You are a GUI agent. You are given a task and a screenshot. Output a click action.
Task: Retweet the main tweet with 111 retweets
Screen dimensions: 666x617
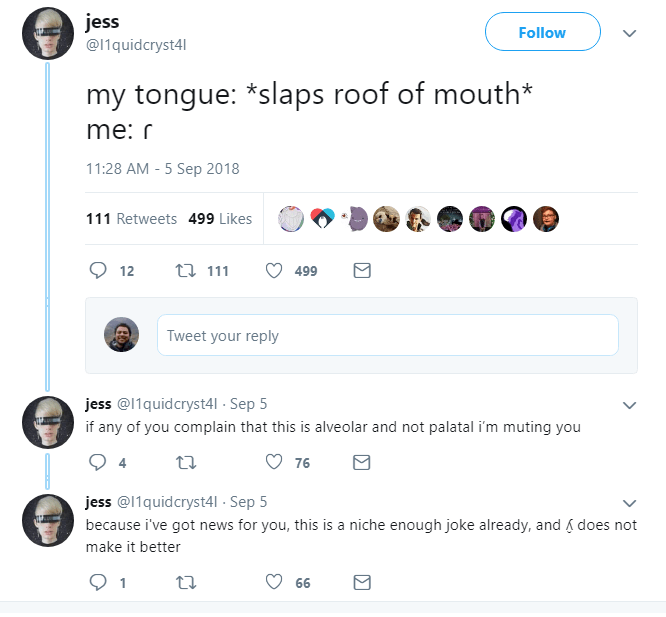(x=182, y=271)
